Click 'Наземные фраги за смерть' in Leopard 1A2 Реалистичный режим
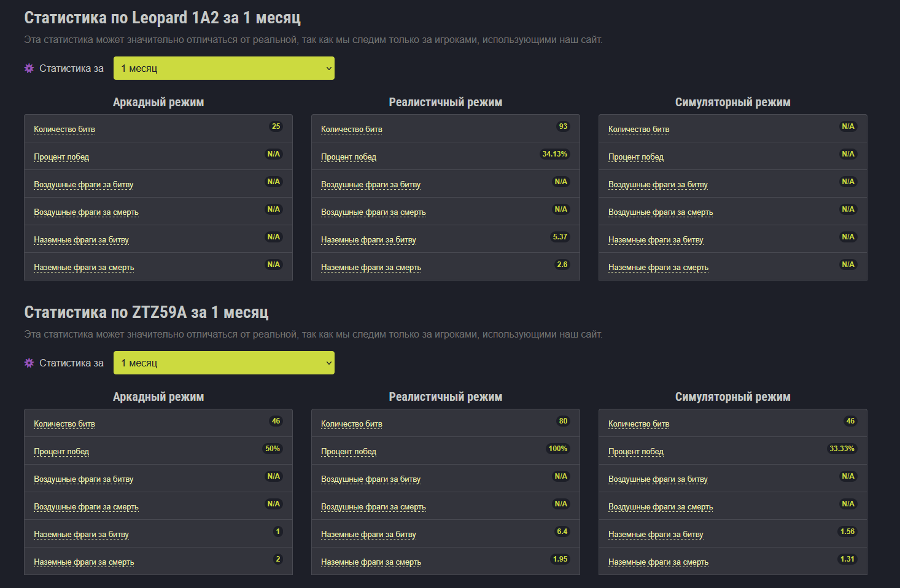Viewport: 900px width, 588px height. point(371,267)
